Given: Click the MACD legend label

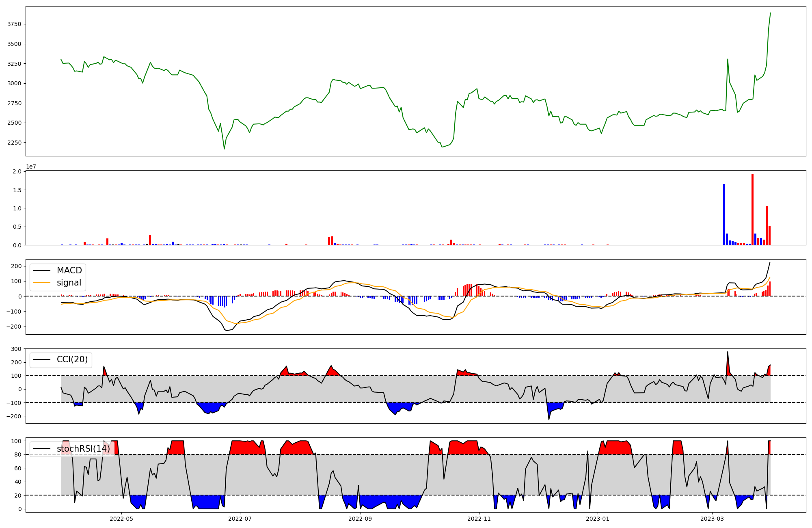Looking at the screenshot, I should pos(69,270).
